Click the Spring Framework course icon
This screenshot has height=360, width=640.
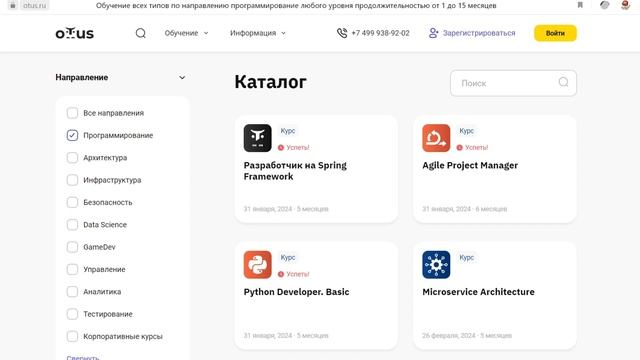[x=258, y=138]
